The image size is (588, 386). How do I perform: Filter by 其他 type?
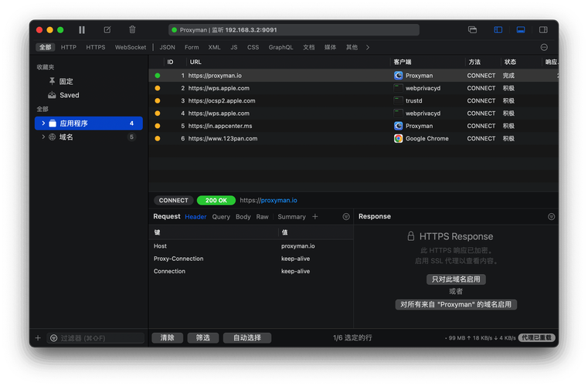(x=352, y=47)
